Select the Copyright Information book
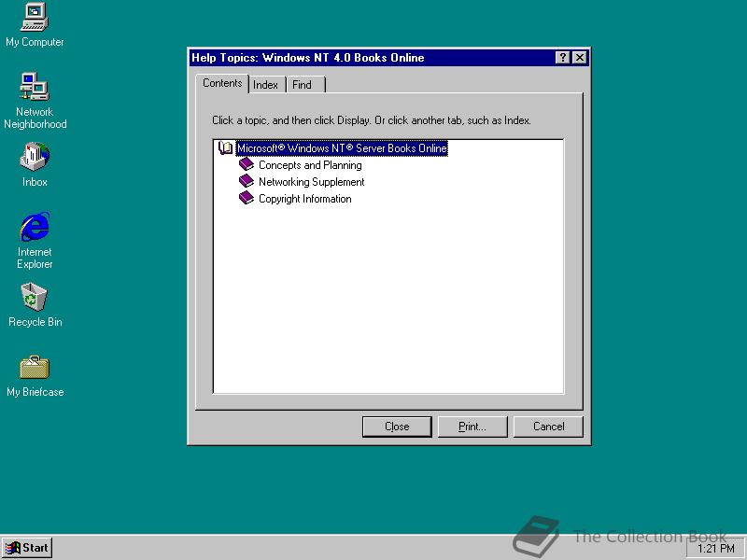 [305, 199]
